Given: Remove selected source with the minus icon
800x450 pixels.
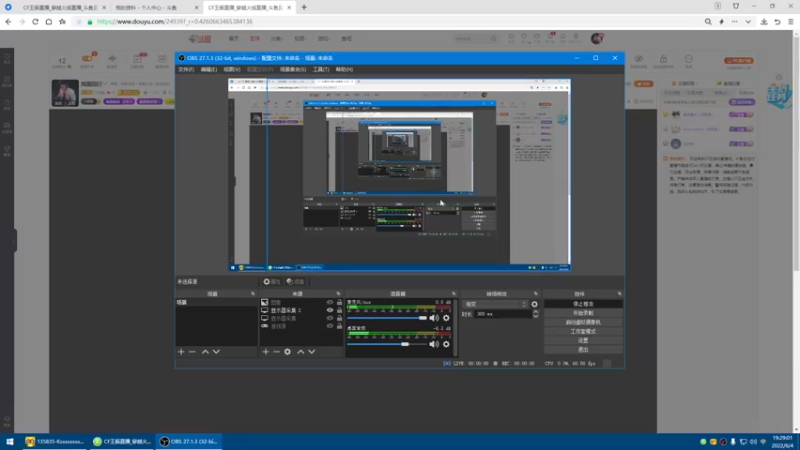Looking at the screenshot, I should 276,352.
